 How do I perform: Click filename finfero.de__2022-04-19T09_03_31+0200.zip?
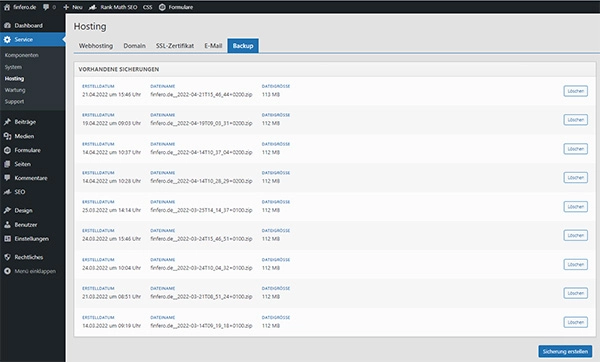201,123
